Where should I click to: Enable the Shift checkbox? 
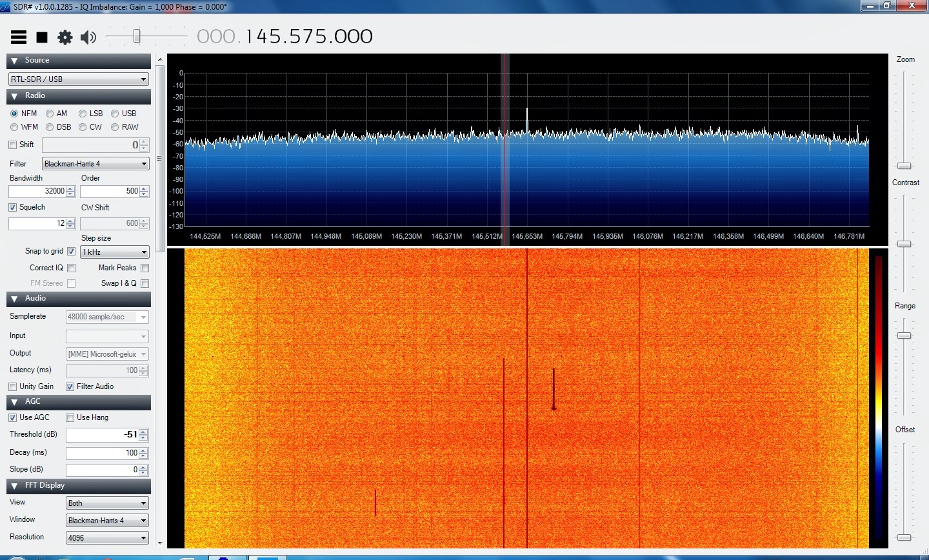12,145
